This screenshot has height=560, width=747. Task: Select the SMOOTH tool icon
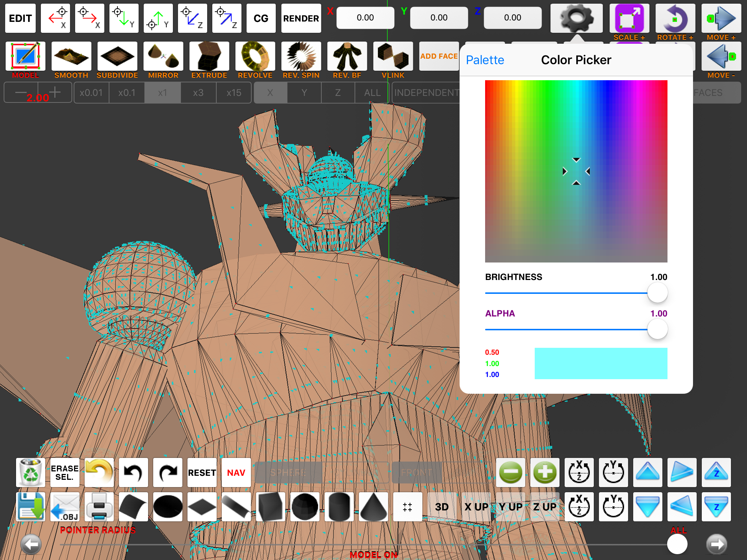pos(71,56)
